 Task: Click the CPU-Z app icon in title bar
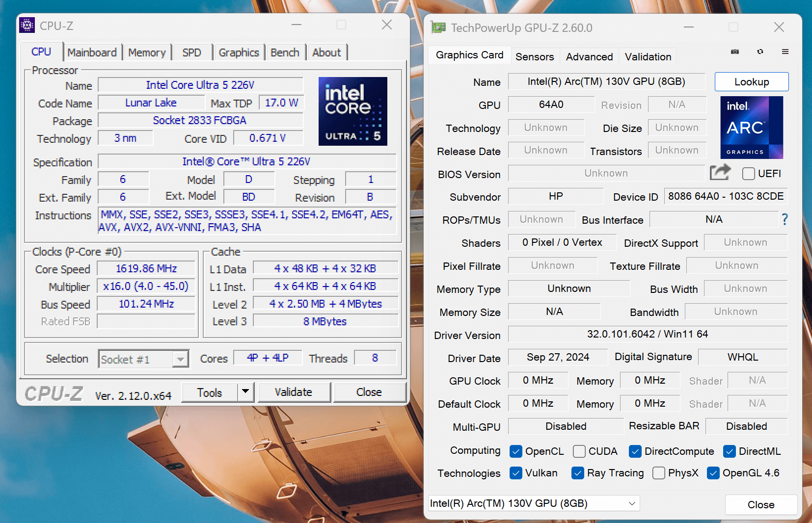point(27,25)
